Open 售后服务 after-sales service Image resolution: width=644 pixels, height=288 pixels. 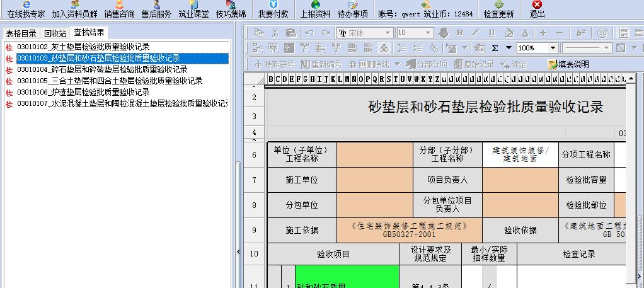point(156,9)
